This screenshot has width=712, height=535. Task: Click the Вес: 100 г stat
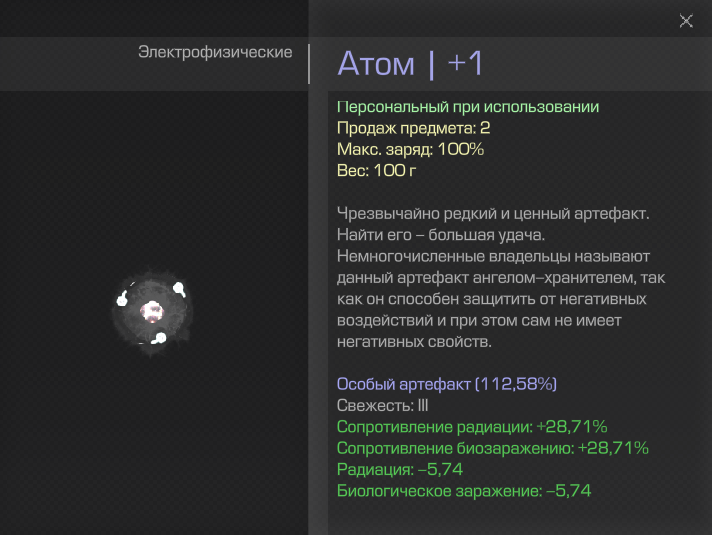pyautogui.click(x=376, y=171)
